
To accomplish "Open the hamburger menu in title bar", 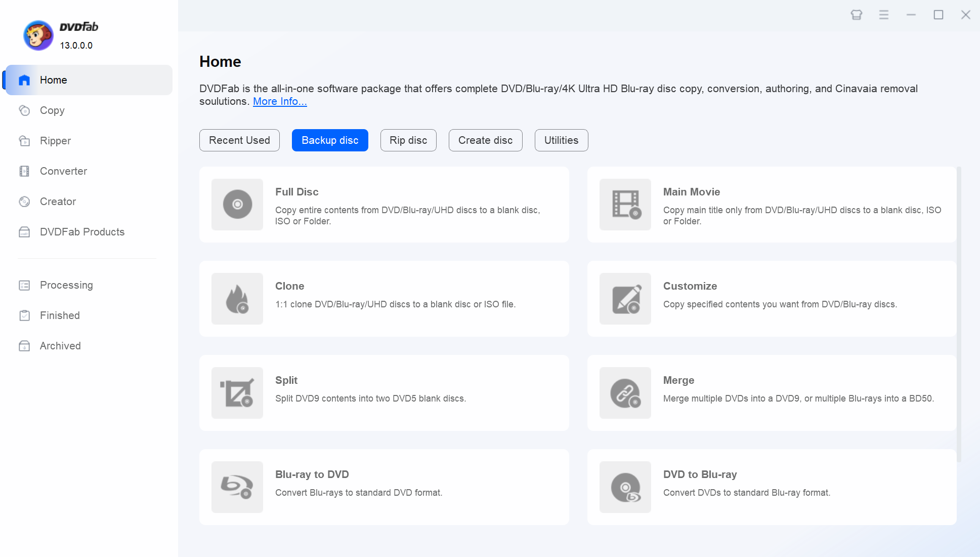I will coord(884,15).
